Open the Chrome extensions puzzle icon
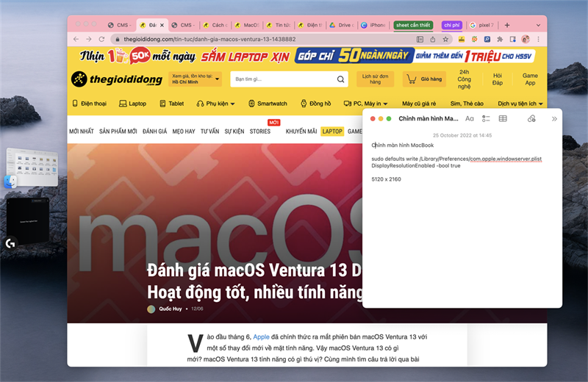This screenshot has width=588, height=382. coord(500,39)
